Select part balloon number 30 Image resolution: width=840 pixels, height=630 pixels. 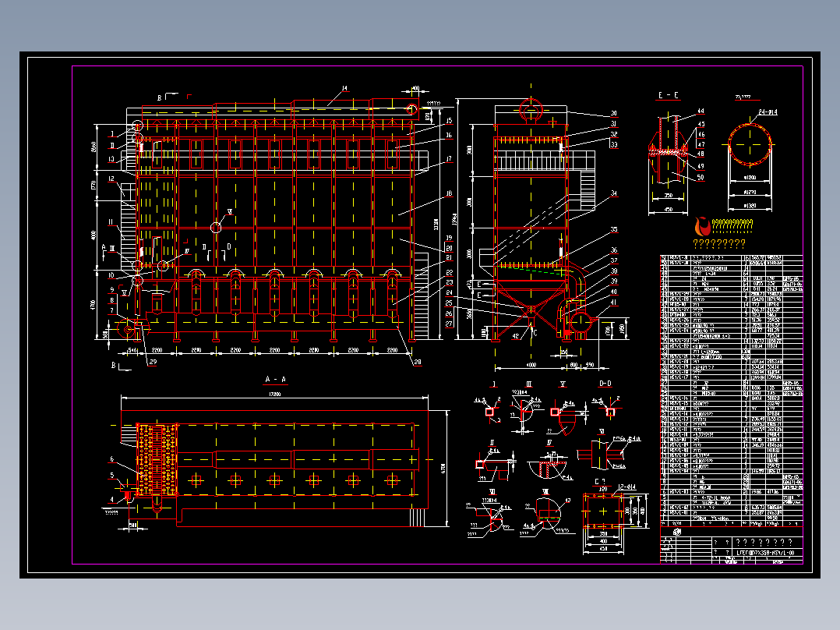613,113
